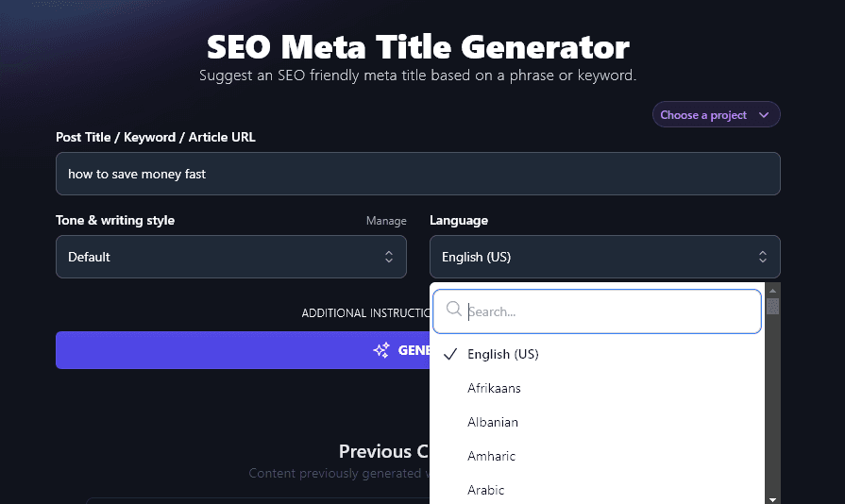Open the Default tone dropdown
Image resolution: width=845 pixels, height=504 pixels.
[230, 257]
